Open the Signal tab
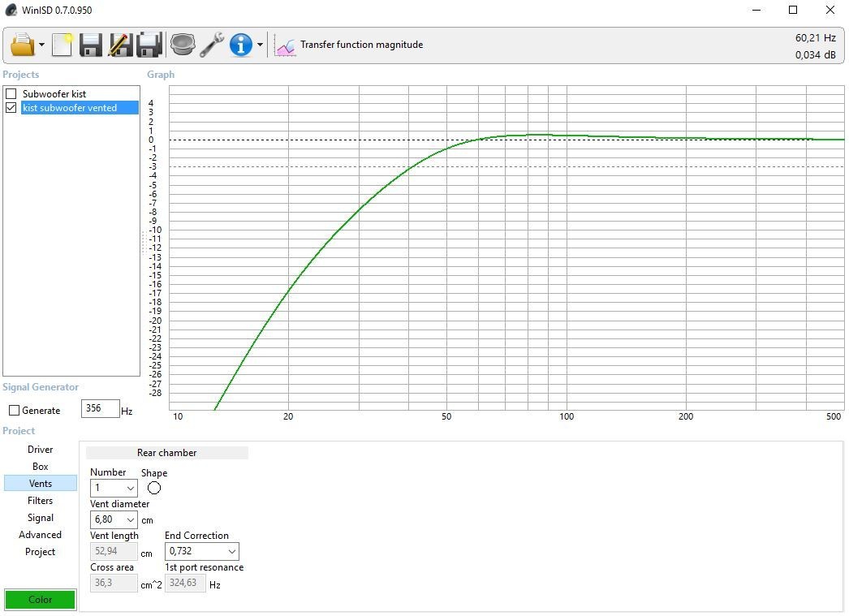Screen dimensions: 849x616 pyautogui.click(x=40, y=518)
